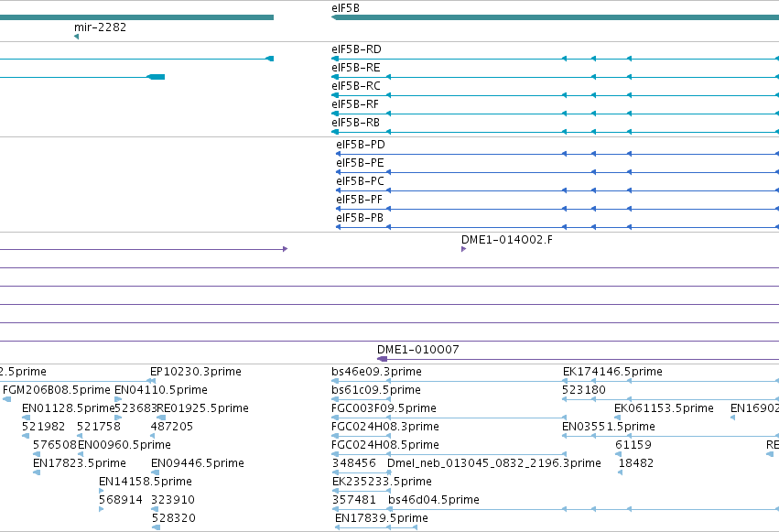Click the 18482 feature label

636,463
